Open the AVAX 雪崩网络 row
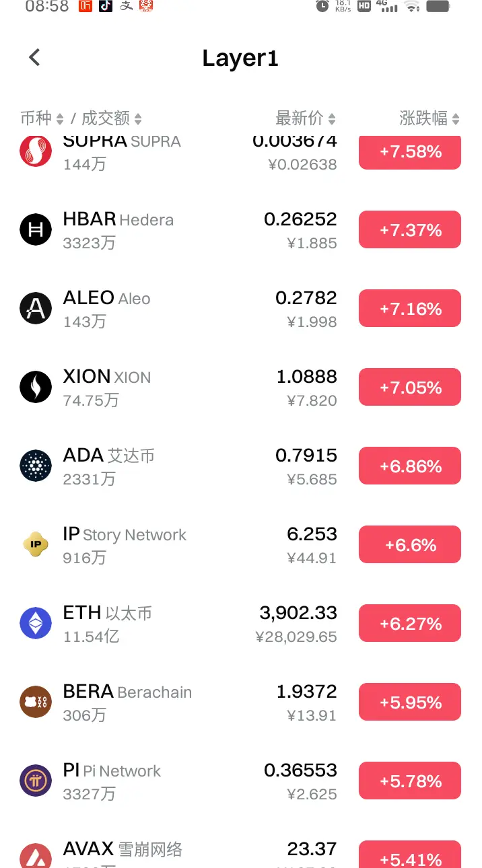 (241, 851)
